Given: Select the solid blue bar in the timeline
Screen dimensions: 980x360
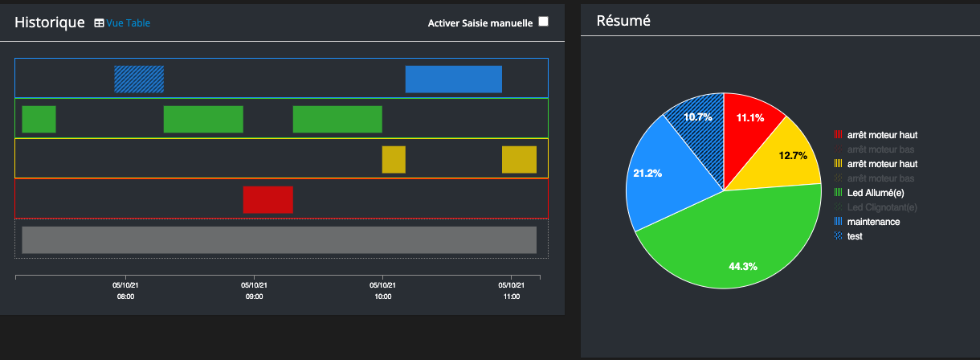Looking at the screenshot, I should (x=454, y=79).
